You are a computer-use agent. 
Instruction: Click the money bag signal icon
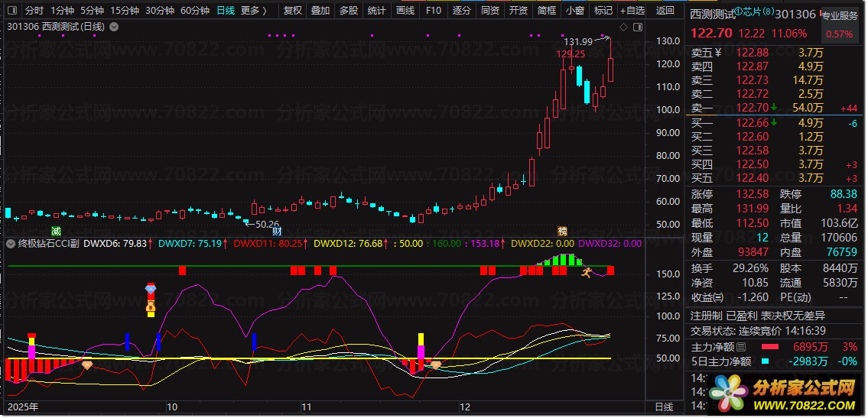[x=151, y=308]
